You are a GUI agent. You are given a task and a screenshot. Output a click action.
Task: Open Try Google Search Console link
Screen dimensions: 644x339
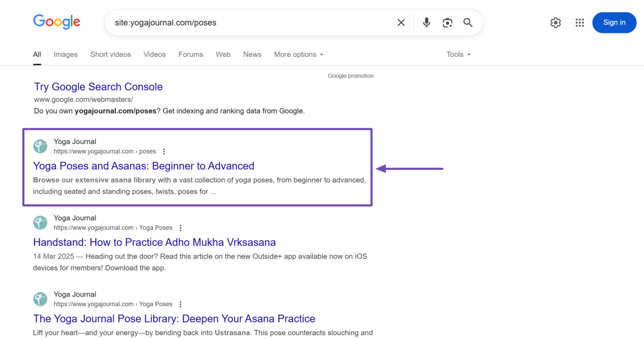point(98,86)
